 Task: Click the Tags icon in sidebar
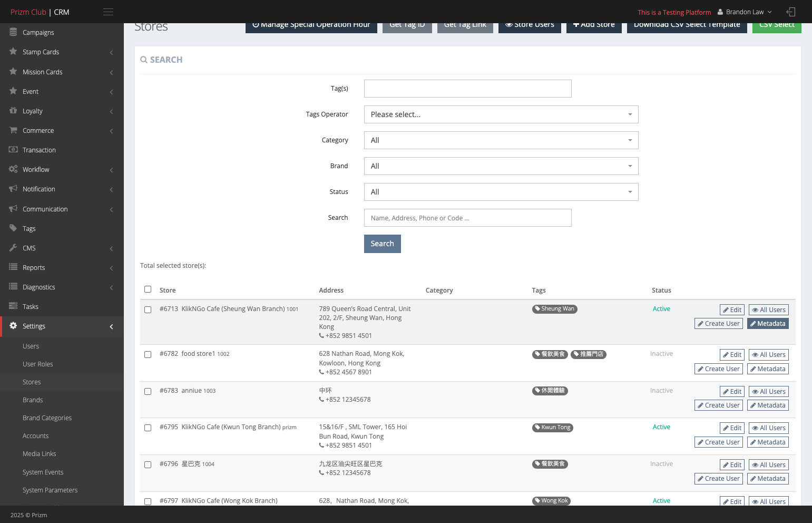[x=13, y=228]
